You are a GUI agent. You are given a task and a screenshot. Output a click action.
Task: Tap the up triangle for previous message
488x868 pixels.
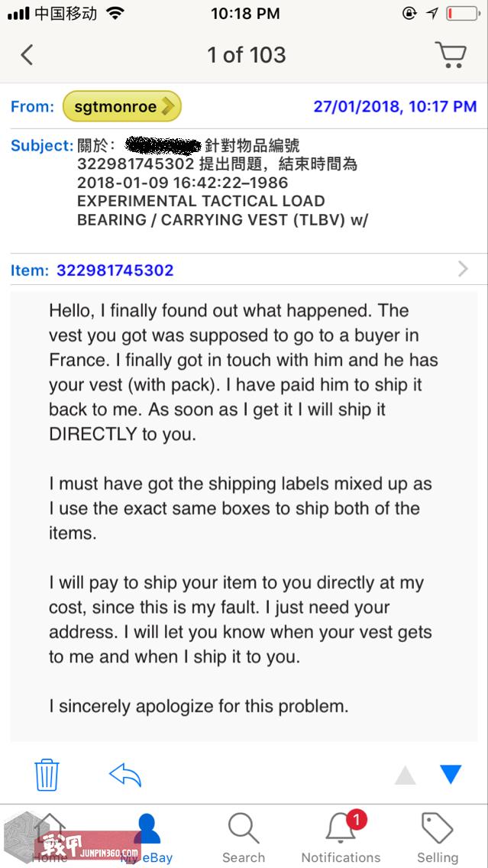(x=404, y=775)
